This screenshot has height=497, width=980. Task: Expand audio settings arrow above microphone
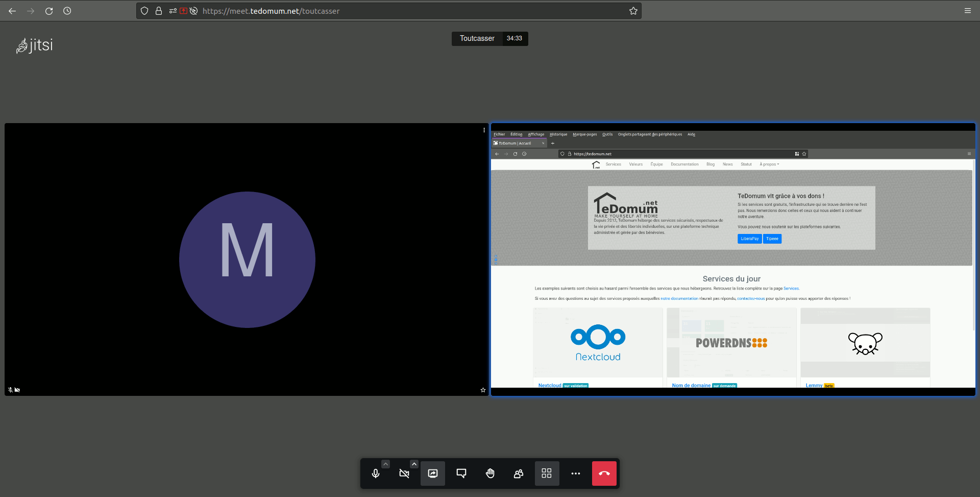(x=386, y=464)
